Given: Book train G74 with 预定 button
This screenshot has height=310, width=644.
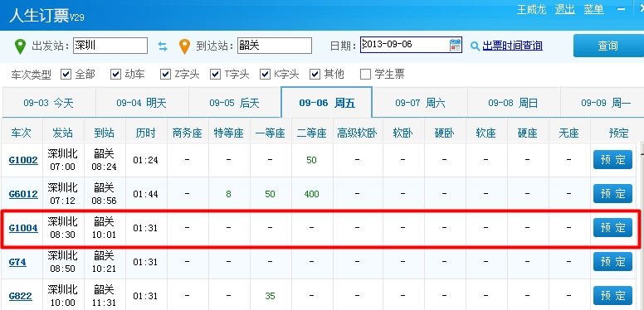Looking at the screenshot, I should 612,262.
